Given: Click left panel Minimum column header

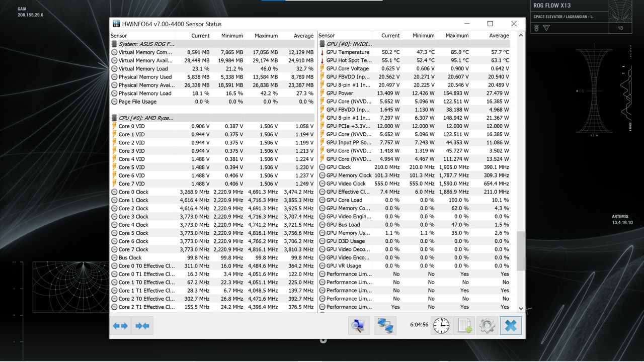Looking at the screenshot, I should click(232, 36).
